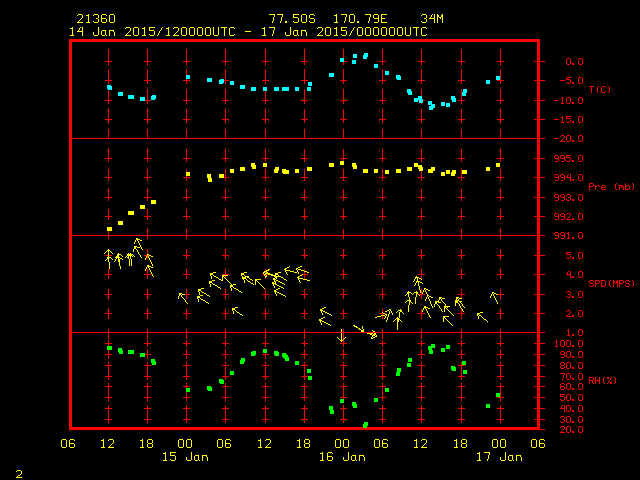Screen dimensions: 640x480
Task: Select the "995.0" pressure axis value
Action: [569, 158]
